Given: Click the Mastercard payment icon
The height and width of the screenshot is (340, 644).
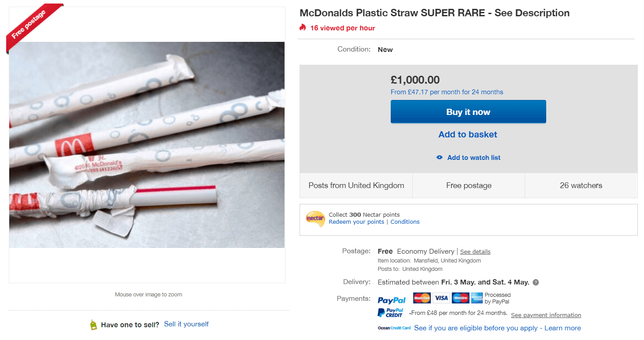Looking at the screenshot, I should (x=422, y=298).
